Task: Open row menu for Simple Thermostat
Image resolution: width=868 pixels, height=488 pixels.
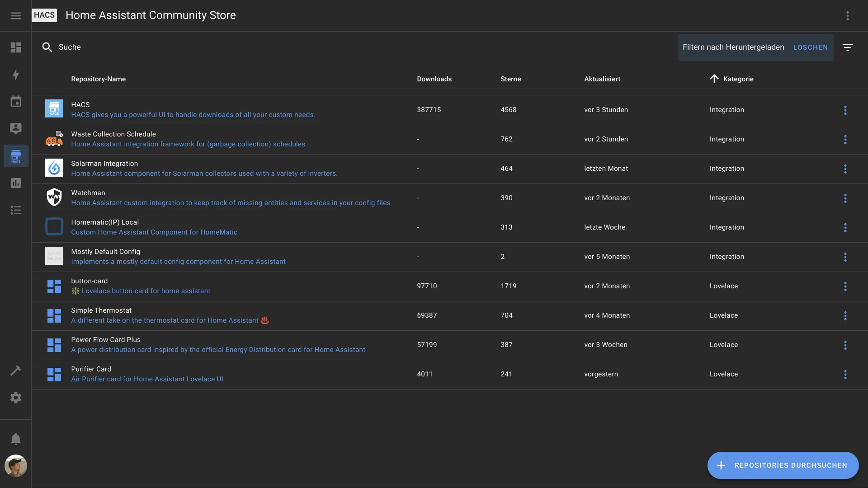Action: point(845,315)
